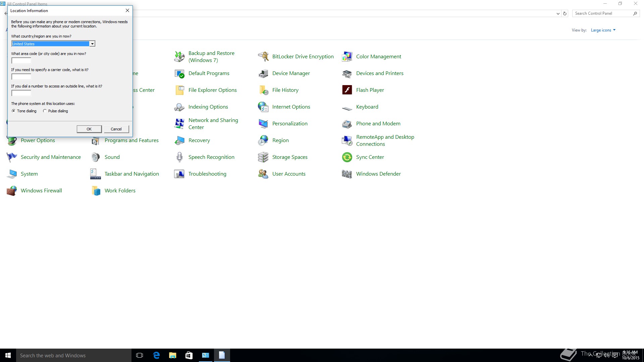Click the area code input field
Screen dimensions: 644x362
(x=21, y=61)
